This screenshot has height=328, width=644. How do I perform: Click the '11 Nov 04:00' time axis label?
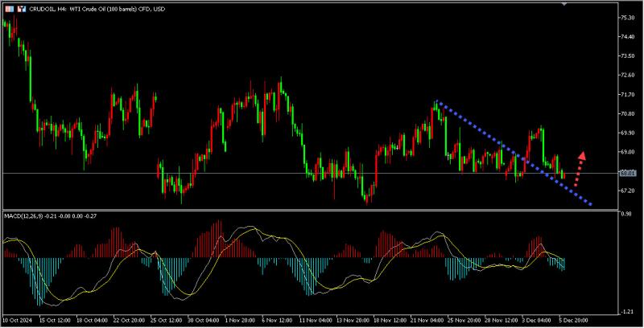point(315,320)
